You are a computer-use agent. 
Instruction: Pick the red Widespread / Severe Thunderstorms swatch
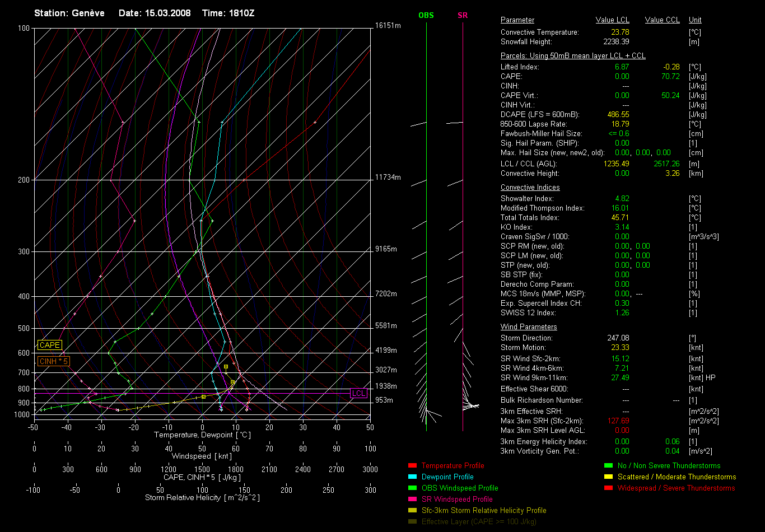(x=608, y=488)
